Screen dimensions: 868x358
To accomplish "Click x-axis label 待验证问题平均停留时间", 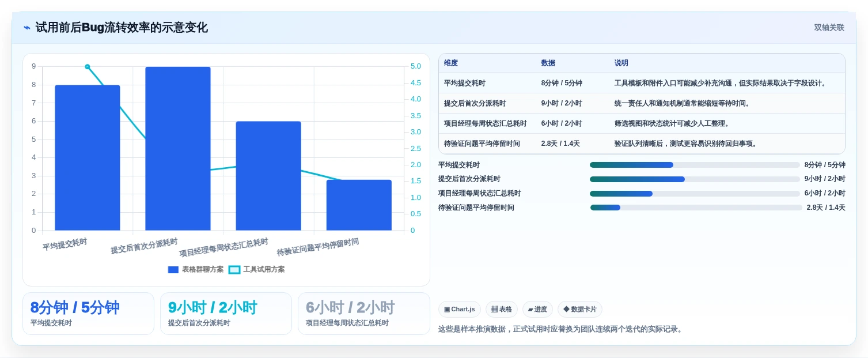I will click(318, 247).
